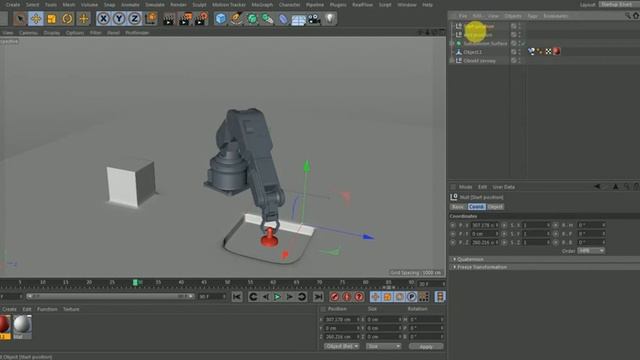Screen dimensions: 640x360
Task: Add a camera object
Action: [x=314, y=19]
